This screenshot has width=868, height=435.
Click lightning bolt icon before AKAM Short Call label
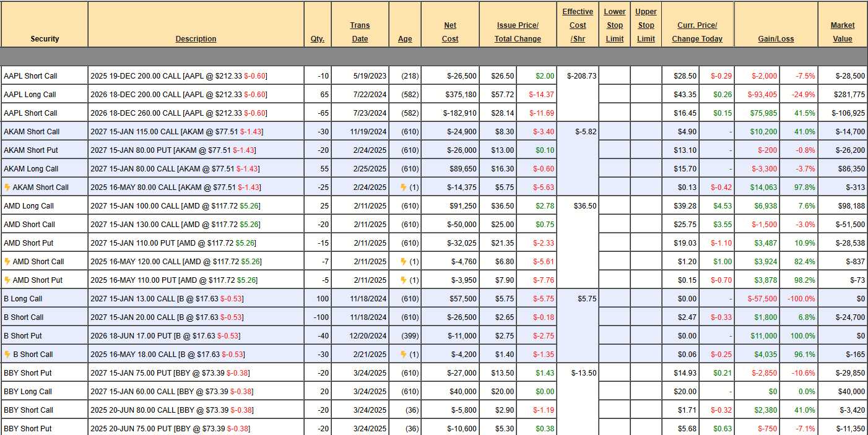click(x=7, y=187)
